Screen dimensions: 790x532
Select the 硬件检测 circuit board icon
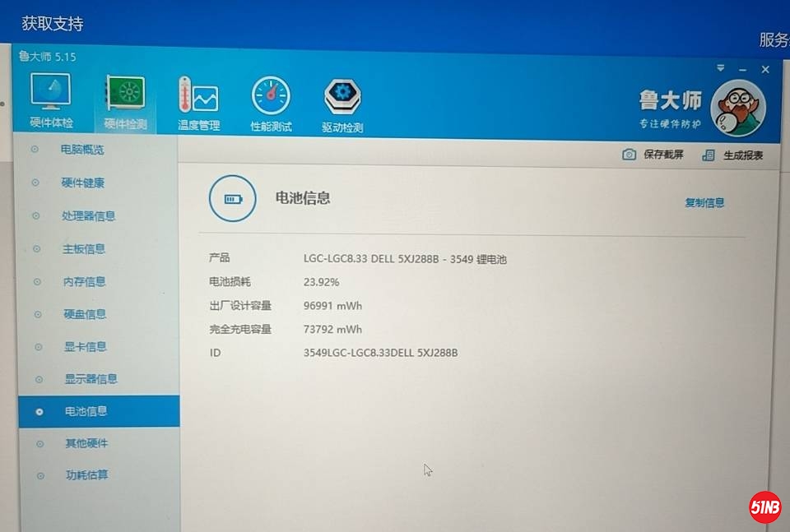(x=125, y=93)
